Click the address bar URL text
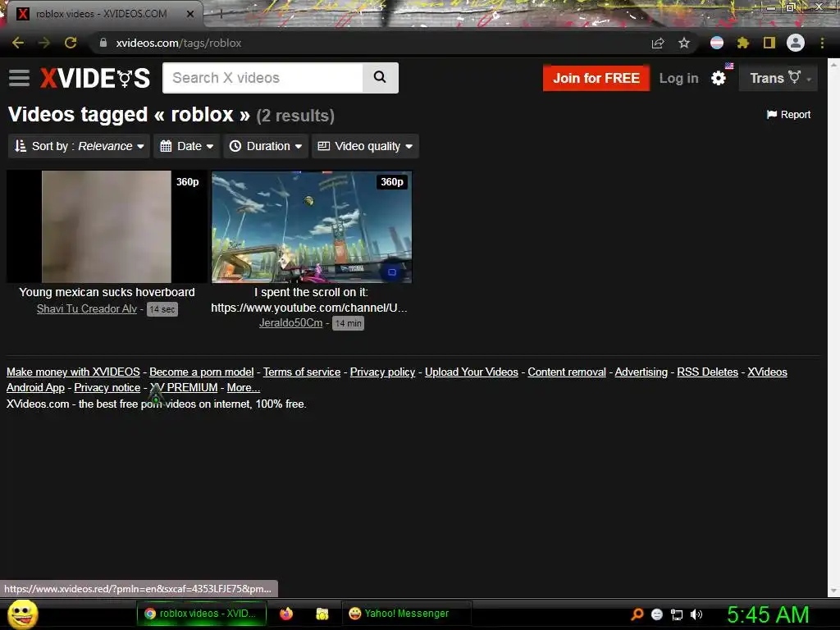840x630 pixels. tap(178, 43)
